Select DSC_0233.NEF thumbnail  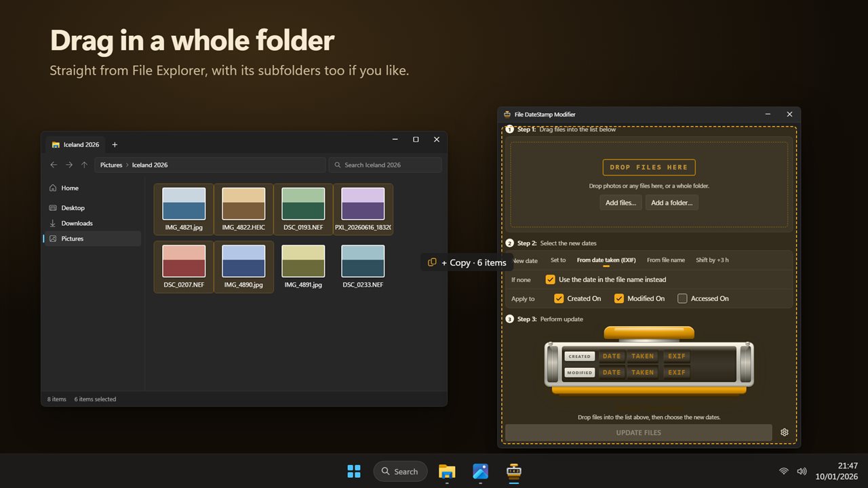pos(363,261)
